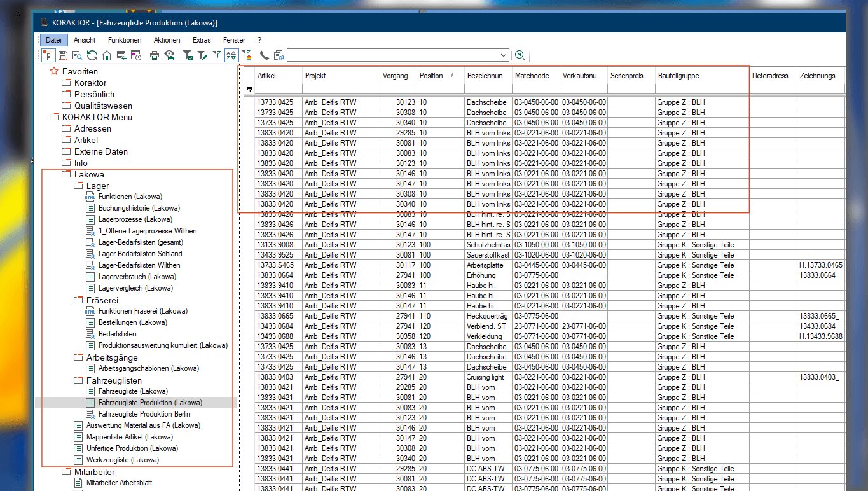The height and width of the screenshot is (491, 868).
Task: Collapse the Fräserei folder
Action: click(x=79, y=300)
